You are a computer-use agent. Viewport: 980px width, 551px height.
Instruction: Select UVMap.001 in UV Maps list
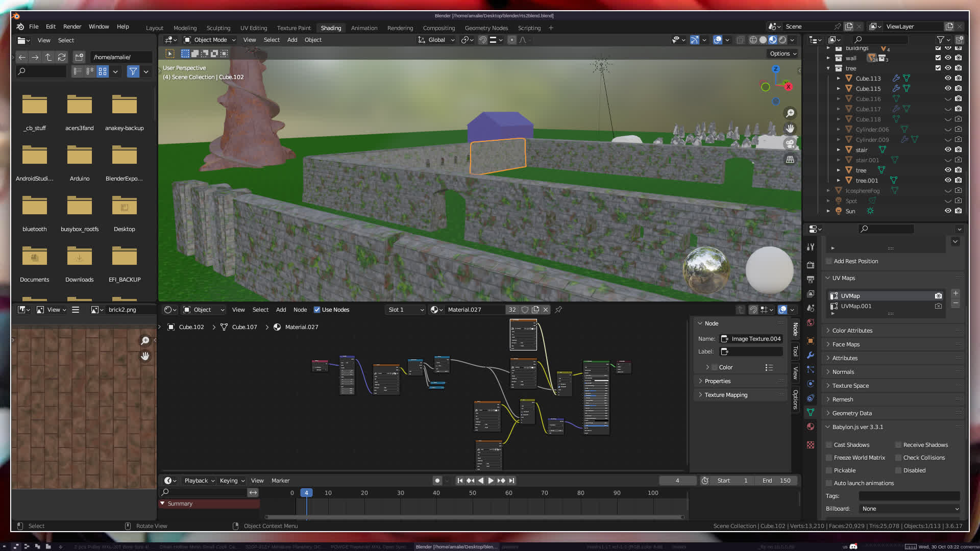click(856, 306)
